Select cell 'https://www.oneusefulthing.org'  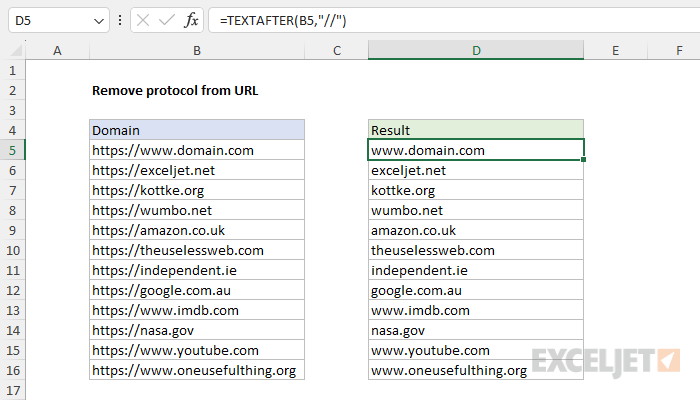(x=197, y=370)
